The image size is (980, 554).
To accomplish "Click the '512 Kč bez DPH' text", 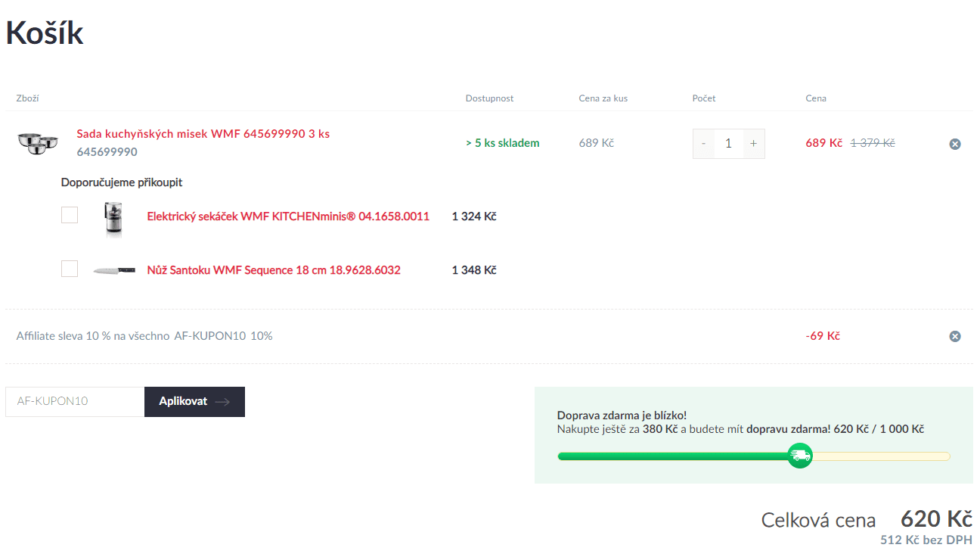I will 926,540.
